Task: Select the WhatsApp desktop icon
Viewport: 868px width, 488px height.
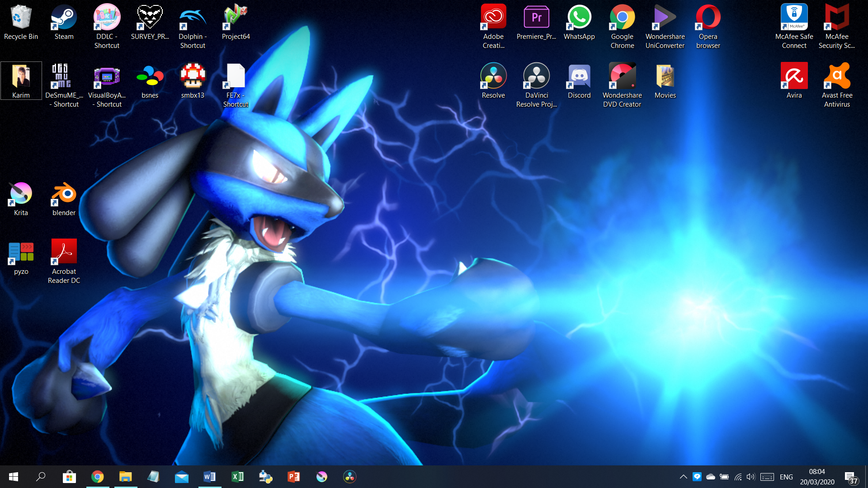Action: (579, 23)
